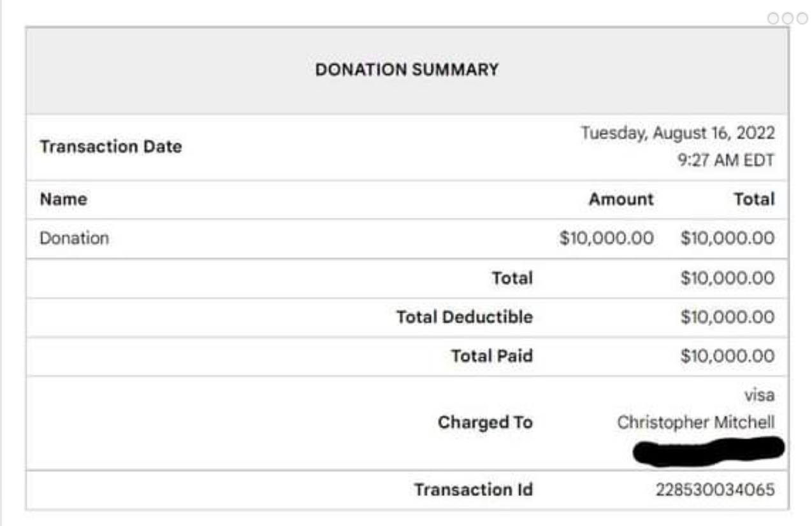Select the Name column header
The width and height of the screenshot is (812, 526).
(x=64, y=199)
